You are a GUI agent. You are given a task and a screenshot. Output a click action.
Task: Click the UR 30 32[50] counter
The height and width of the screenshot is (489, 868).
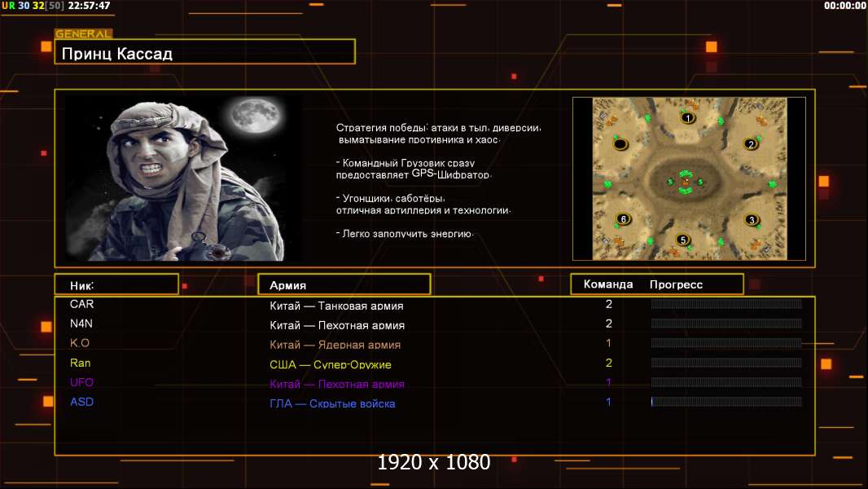[33, 6]
